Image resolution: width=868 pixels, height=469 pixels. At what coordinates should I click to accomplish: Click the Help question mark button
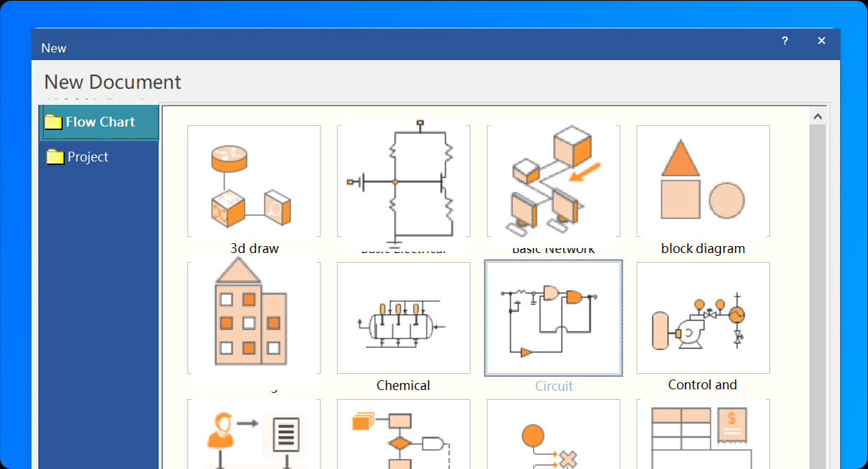coord(784,41)
